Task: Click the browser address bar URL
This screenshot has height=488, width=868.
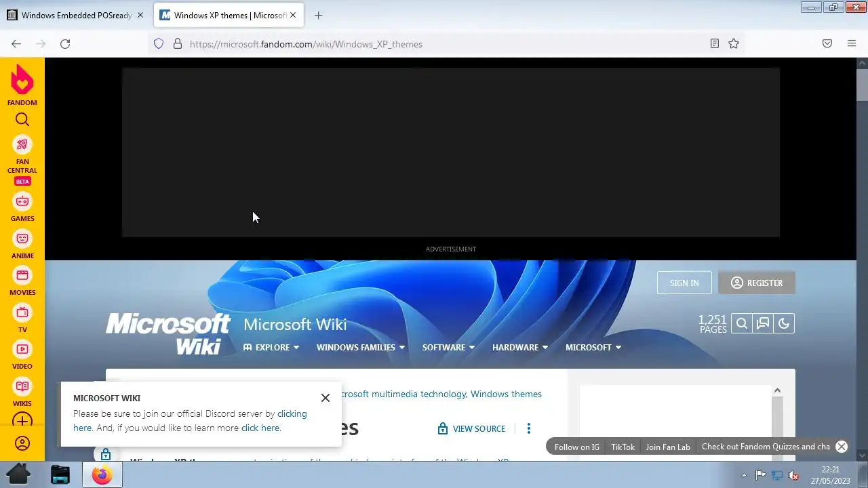Action: click(x=306, y=44)
